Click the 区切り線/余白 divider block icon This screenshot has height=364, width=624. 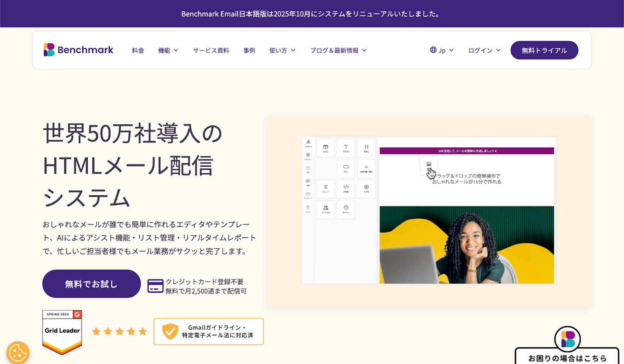367,168
